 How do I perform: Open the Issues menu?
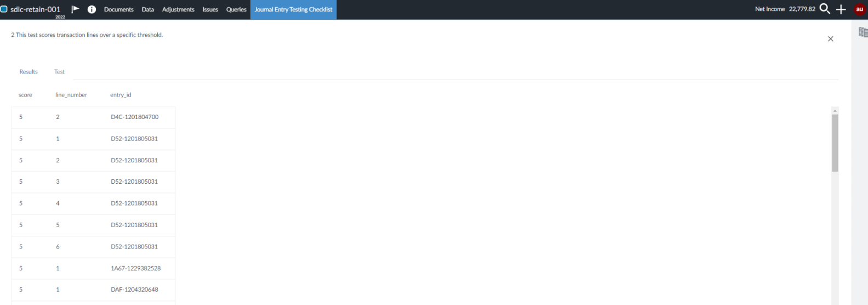pos(210,9)
